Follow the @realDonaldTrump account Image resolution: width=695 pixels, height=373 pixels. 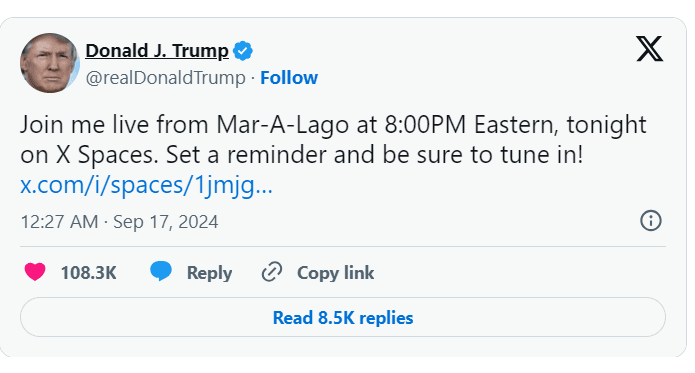[289, 78]
